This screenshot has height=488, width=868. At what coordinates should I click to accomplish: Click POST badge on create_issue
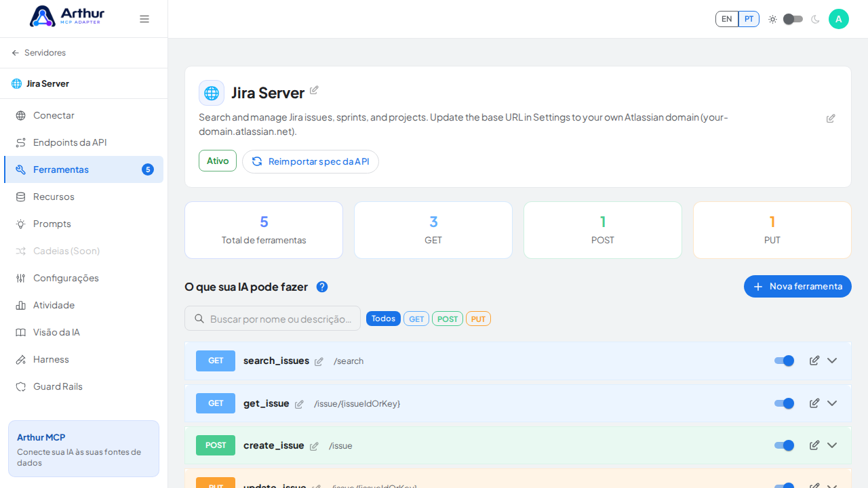pyautogui.click(x=216, y=445)
